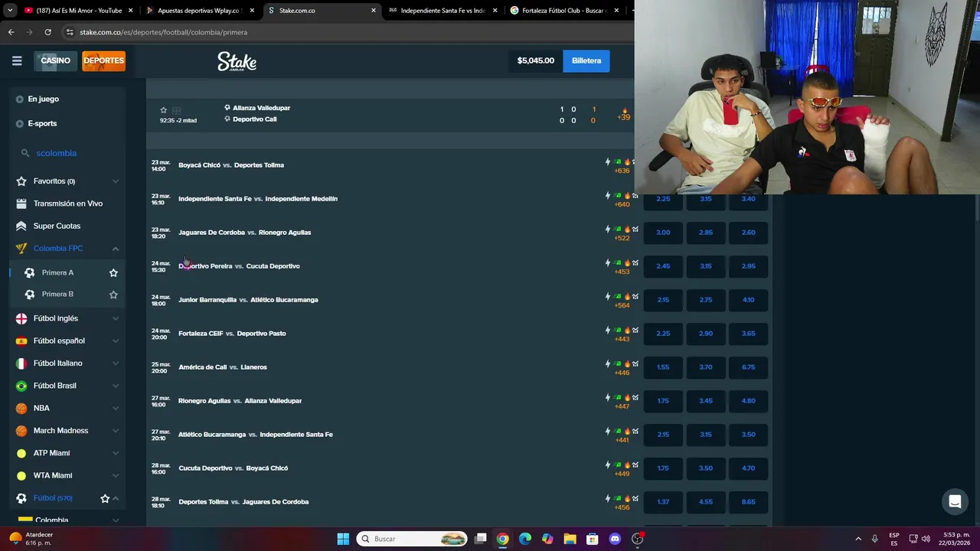Image resolution: width=980 pixels, height=551 pixels.
Task: Open File Explorer from the taskbar
Action: click(x=570, y=539)
